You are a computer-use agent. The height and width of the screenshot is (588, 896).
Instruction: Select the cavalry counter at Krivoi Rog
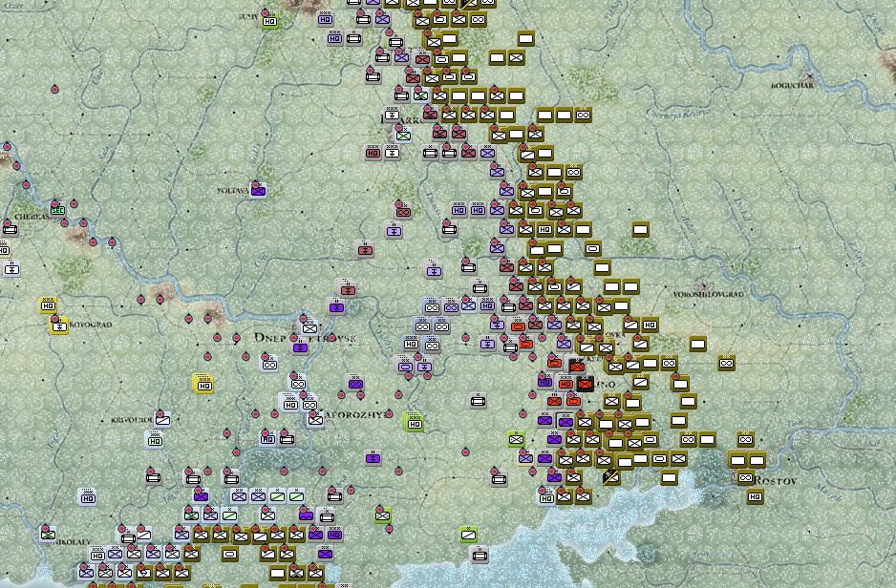tap(162, 421)
